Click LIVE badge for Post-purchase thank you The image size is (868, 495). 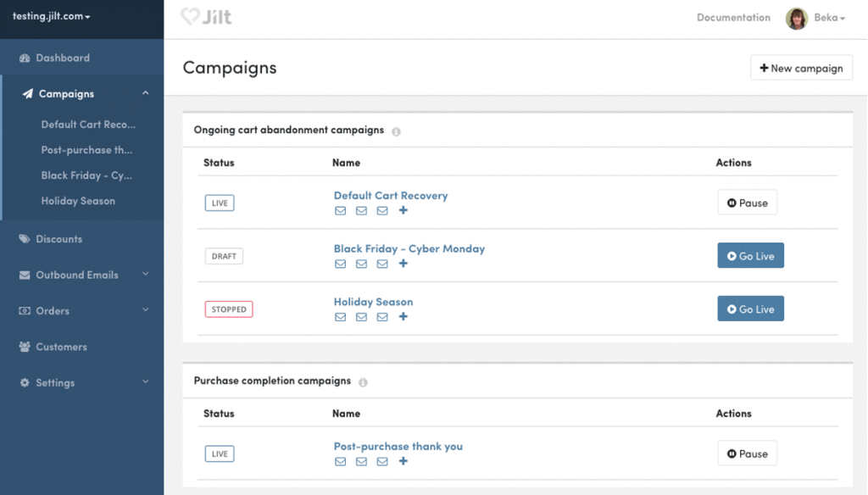click(220, 453)
